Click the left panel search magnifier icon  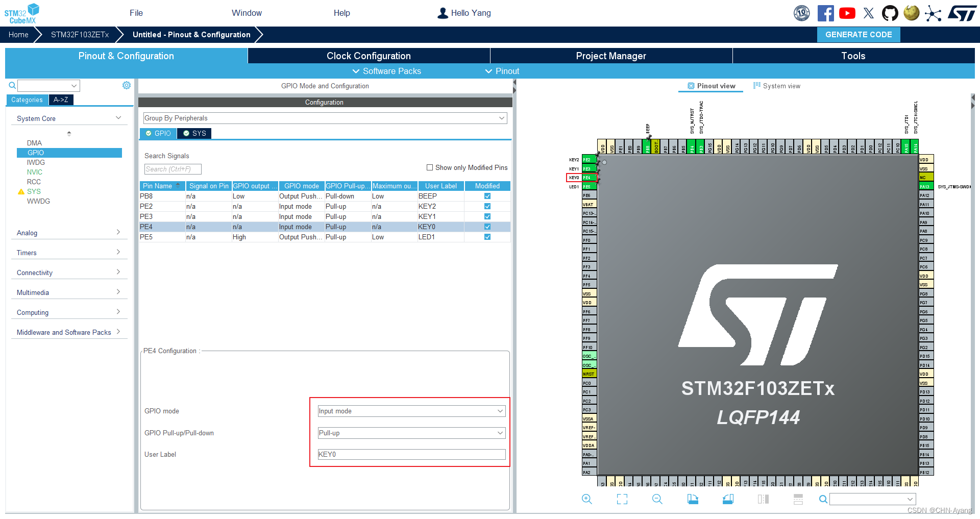12,85
